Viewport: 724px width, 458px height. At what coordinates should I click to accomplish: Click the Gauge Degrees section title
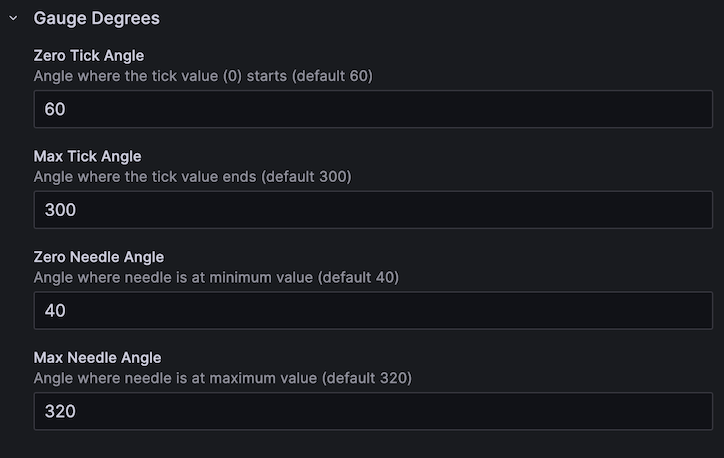(96, 18)
